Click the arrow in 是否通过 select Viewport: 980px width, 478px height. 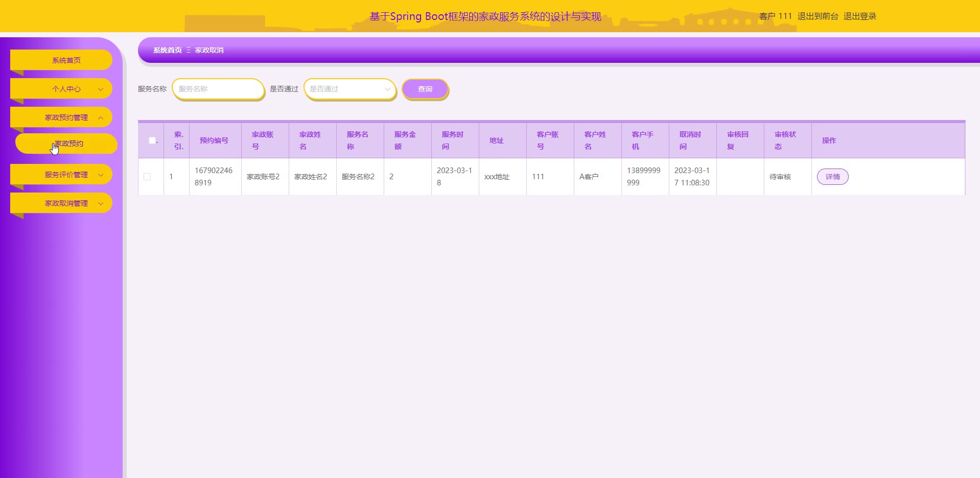pyautogui.click(x=387, y=89)
